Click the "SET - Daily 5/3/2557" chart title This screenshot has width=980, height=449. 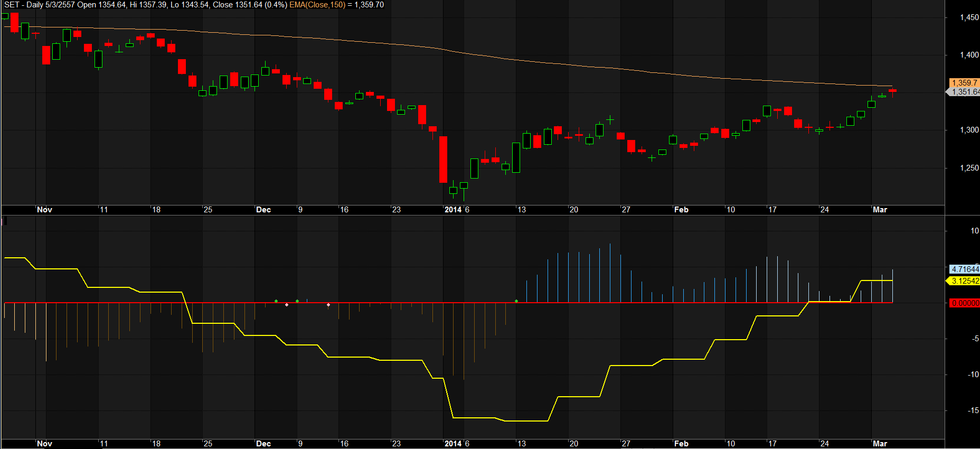coord(40,5)
